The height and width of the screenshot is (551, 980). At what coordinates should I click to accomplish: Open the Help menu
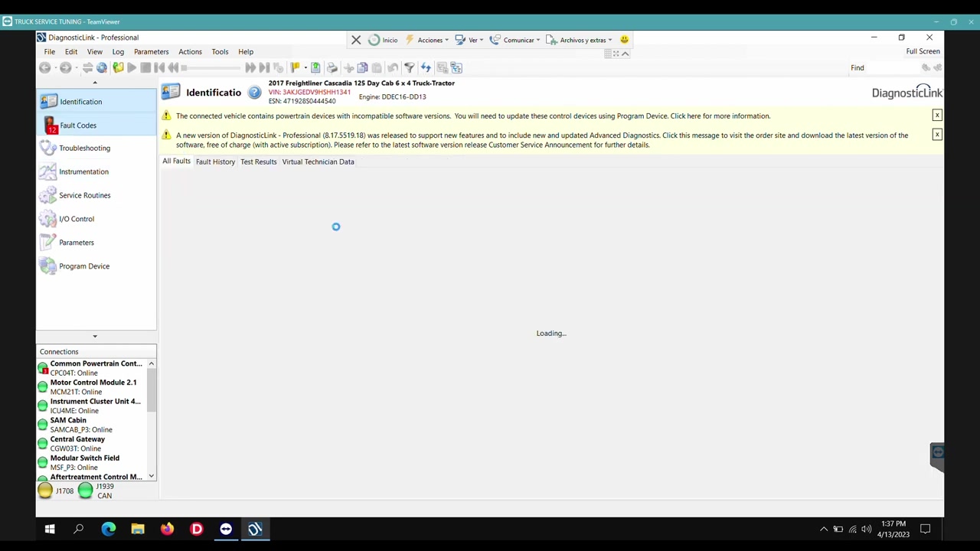[246, 52]
